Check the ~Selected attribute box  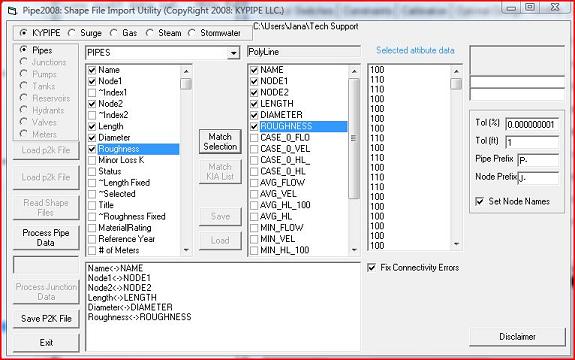coord(92,194)
